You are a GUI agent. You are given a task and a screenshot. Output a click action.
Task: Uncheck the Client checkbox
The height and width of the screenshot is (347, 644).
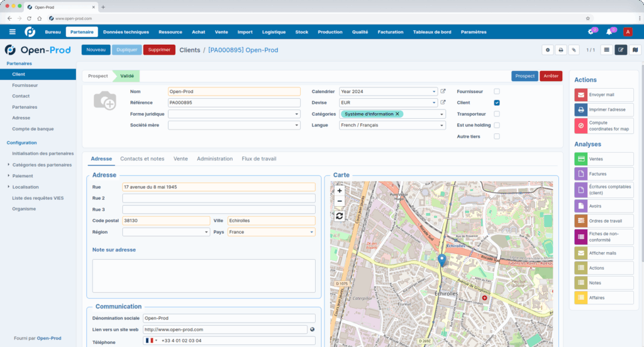click(497, 102)
